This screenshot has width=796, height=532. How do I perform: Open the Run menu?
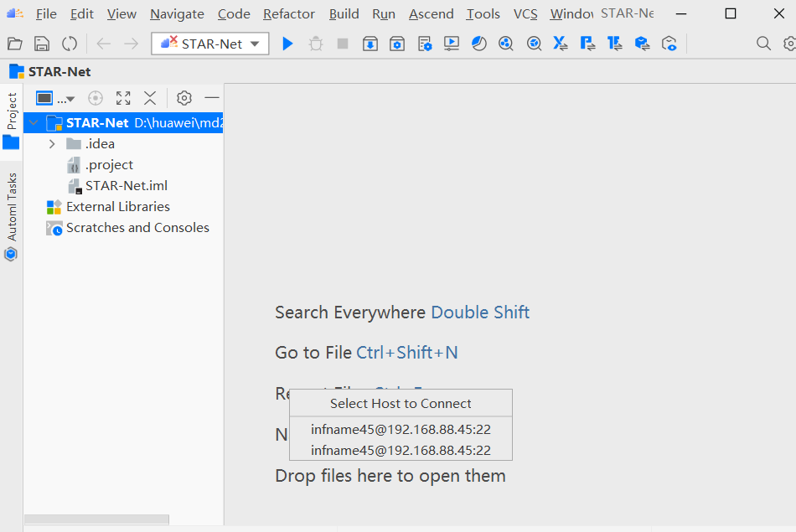383,13
